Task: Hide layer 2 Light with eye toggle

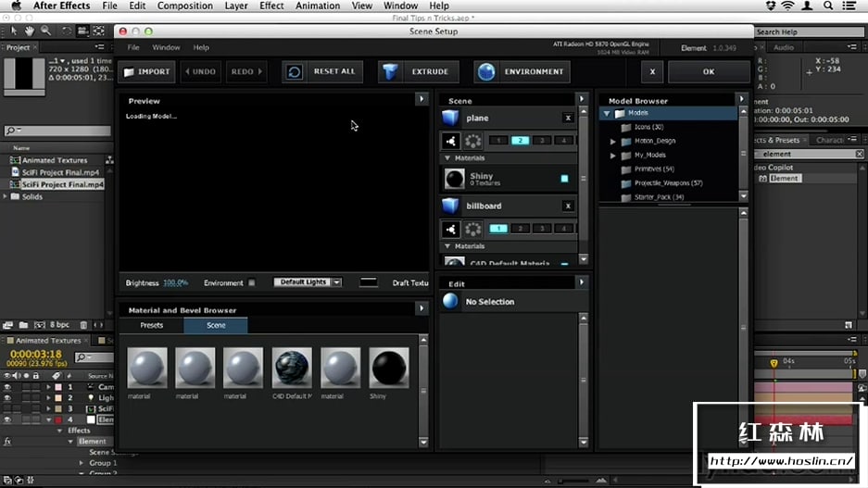Action: point(7,398)
